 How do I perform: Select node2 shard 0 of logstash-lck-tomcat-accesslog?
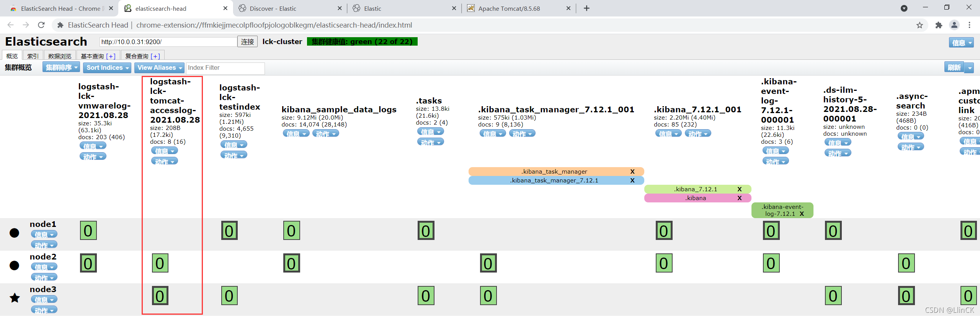(x=160, y=263)
